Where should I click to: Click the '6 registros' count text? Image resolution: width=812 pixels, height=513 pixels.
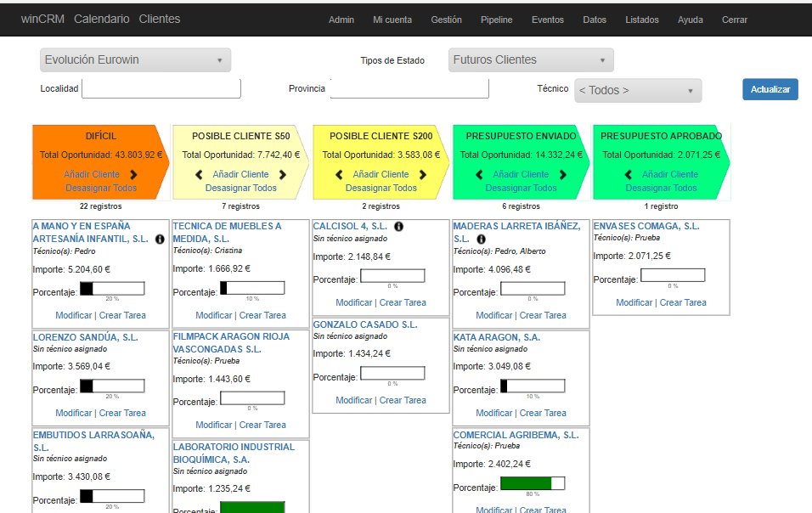pyautogui.click(x=521, y=206)
